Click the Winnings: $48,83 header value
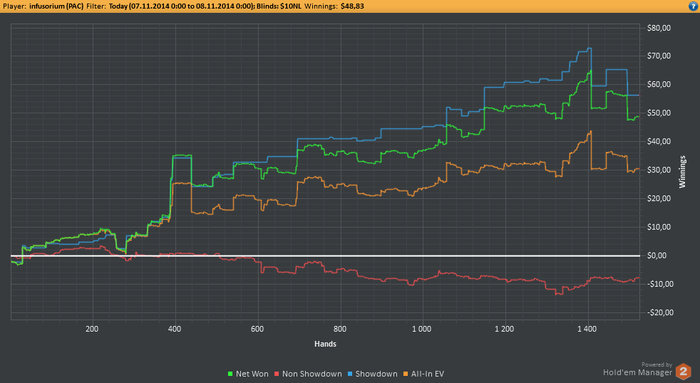Screen dimensions: 700x383 point(334,6)
